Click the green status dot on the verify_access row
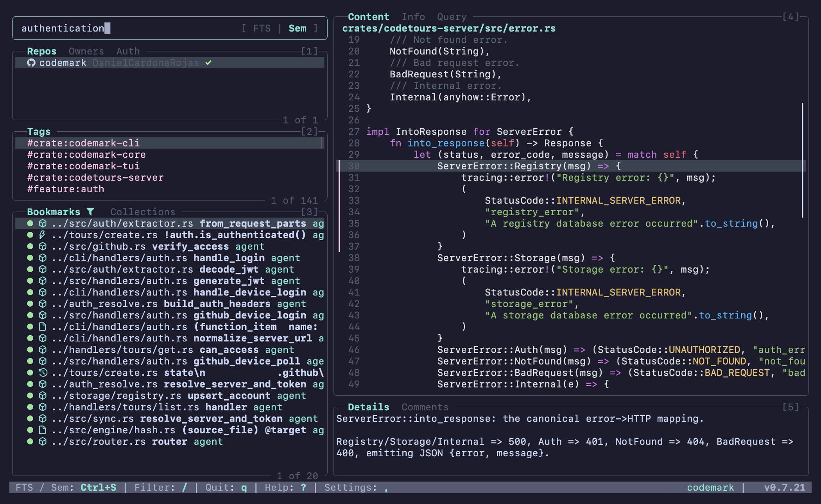The image size is (821, 504). (30, 247)
